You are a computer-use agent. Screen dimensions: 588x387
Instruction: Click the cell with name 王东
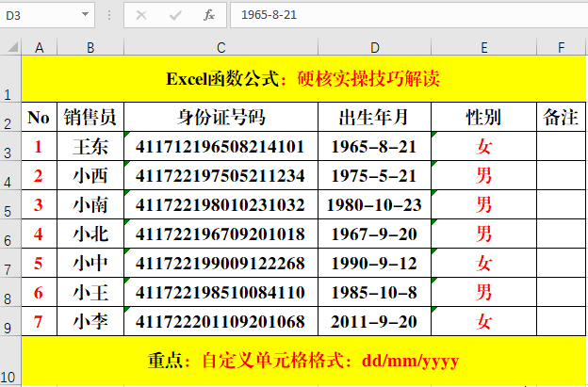(x=90, y=146)
